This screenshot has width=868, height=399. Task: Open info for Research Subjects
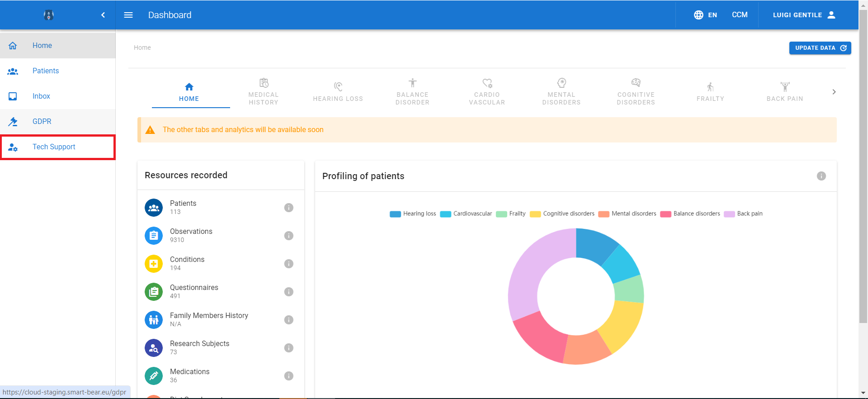289,348
